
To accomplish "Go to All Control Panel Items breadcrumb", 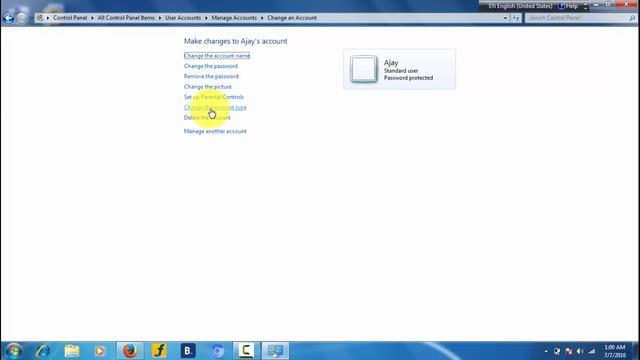I will point(126,18).
